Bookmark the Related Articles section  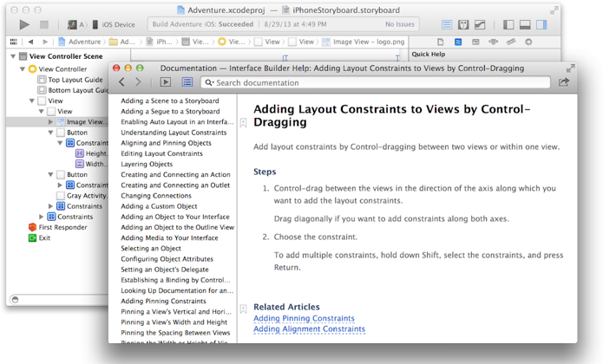tap(244, 309)
